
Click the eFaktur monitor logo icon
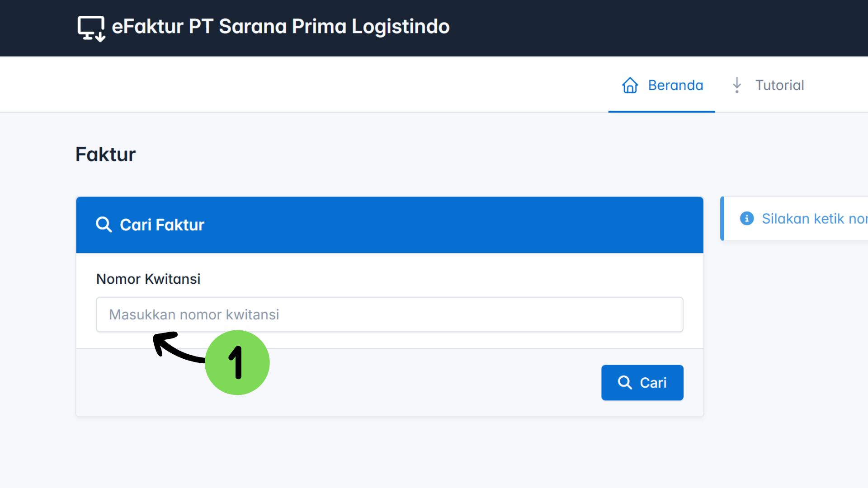(x=91, y=28)
